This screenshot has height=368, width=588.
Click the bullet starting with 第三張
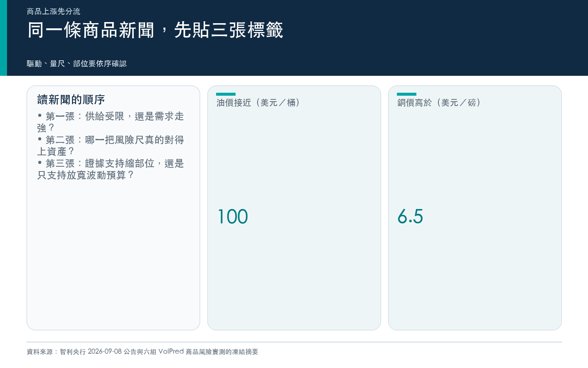[111, 169]
